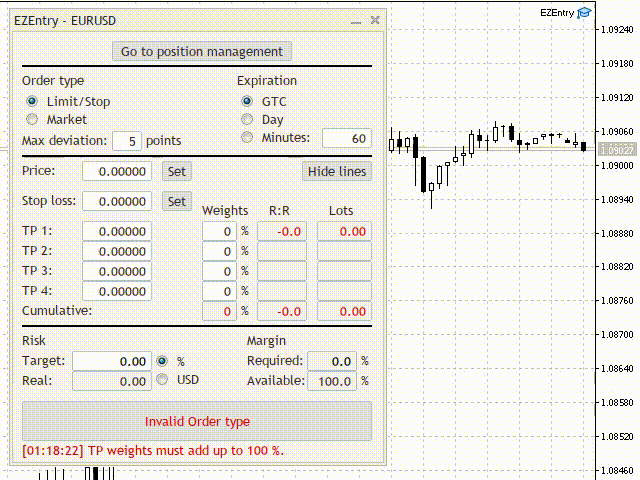Click the Lots column header
This screenshot has width=640, height=480.
[341, 211]
